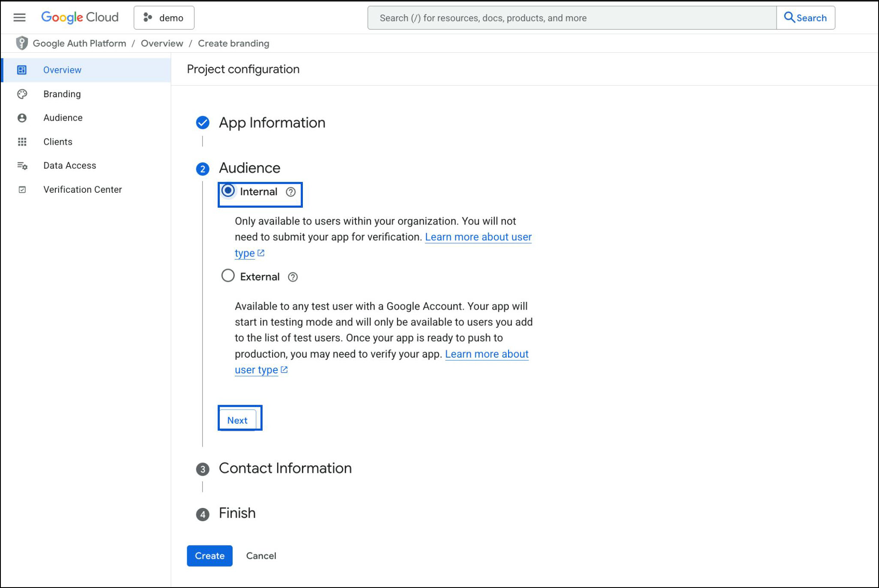Go to Overview in the breadcrumb
Screen dimensions: 879x588
tap(161, 43)
